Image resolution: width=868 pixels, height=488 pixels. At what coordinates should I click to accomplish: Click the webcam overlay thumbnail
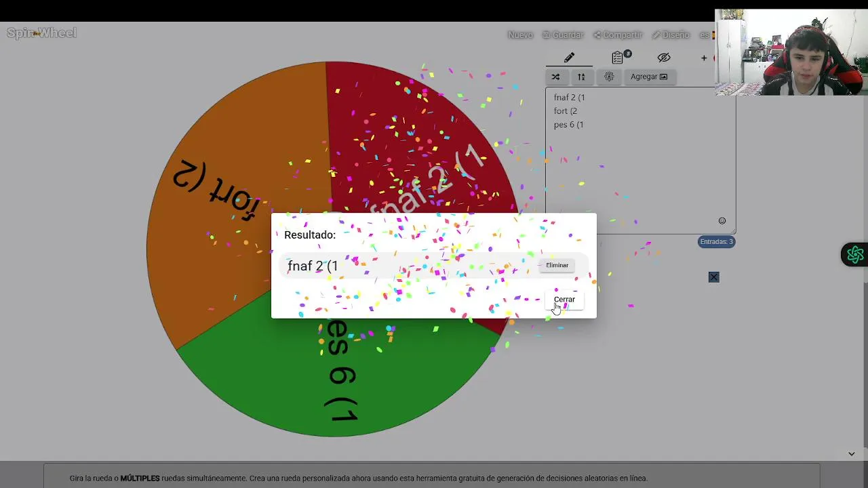[x=791, y=52]
